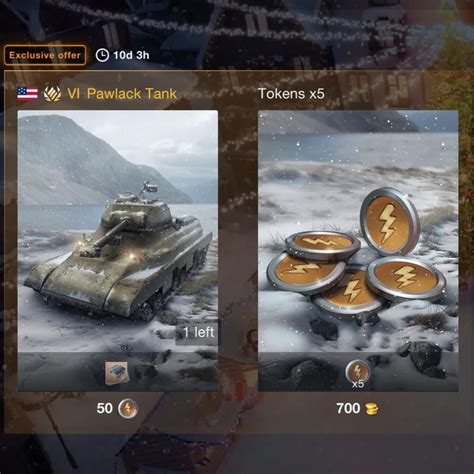Open the Tokens x5 title
This screenshot has width=474, height=474.
click(x=291, y=94)
